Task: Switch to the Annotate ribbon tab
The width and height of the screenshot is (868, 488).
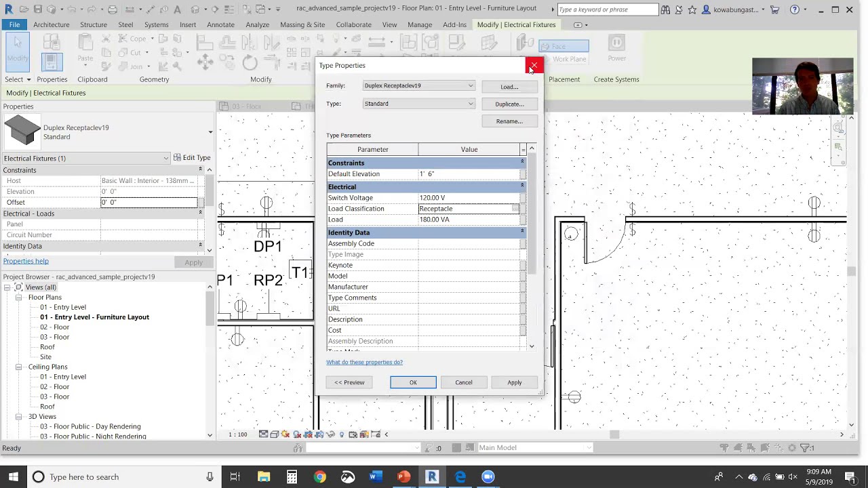Action: click(220, 24)
